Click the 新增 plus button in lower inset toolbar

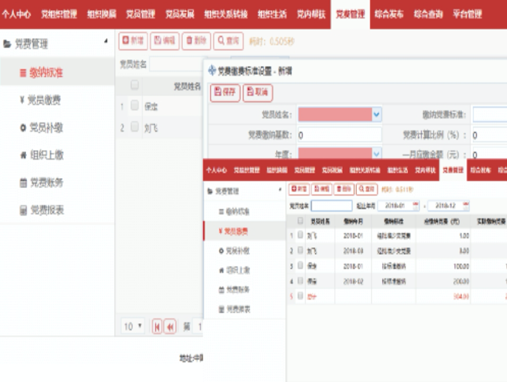[x=299, y=189]
